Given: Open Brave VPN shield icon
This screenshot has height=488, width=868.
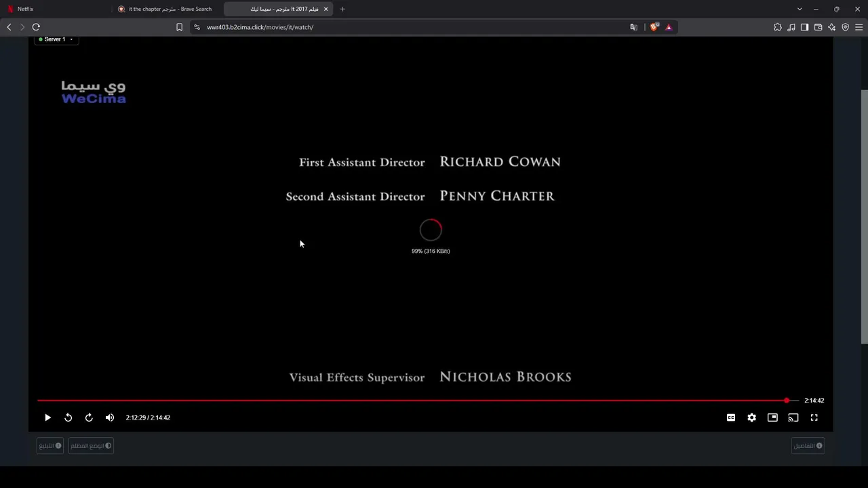Looking at the screenshot, I should tap(845, 27).
